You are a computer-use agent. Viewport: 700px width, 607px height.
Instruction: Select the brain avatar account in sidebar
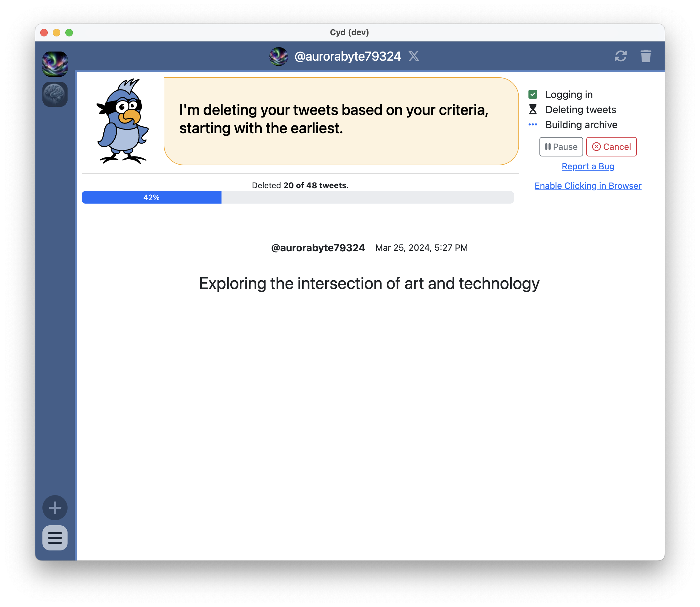click(55, 94)
